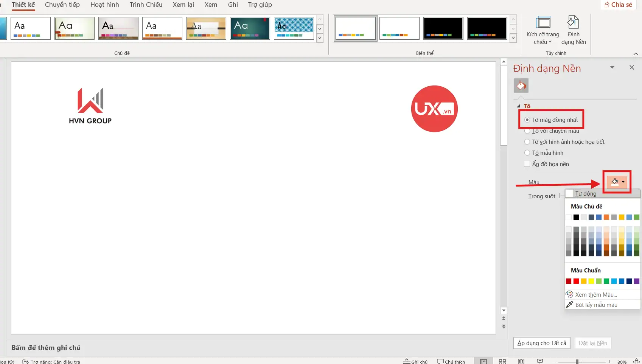The height and width of the screenshot is (364, 642).
Task: Select Tô màu đồng nhất radio button
Action: point(527,120)
